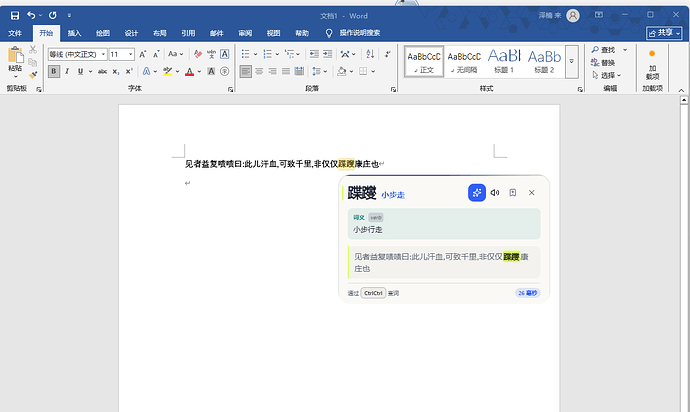Undo the last action
Screen dimensions: 690x412
pos(31,15)
